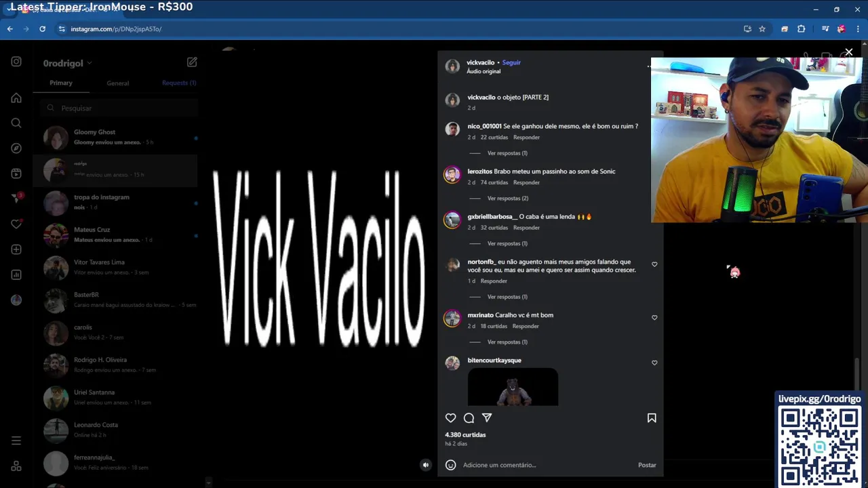This screenshot has width=868, height=488.
Task: Reply to nico_001001's comment
Action: (526, 138)
